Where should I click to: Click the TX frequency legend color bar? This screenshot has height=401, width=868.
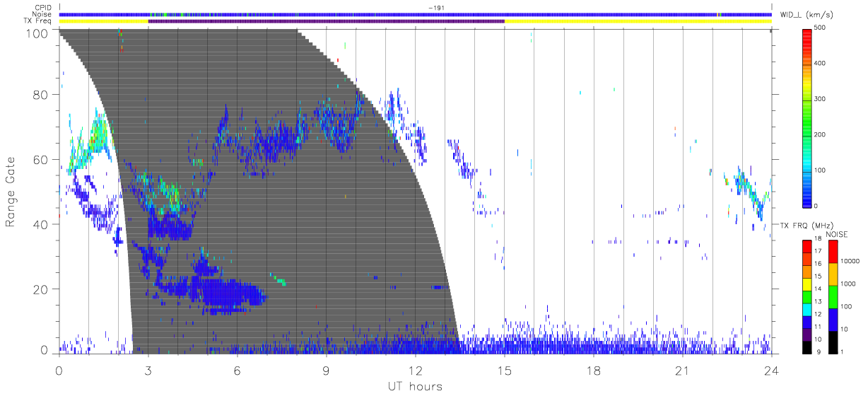[807, 296]
